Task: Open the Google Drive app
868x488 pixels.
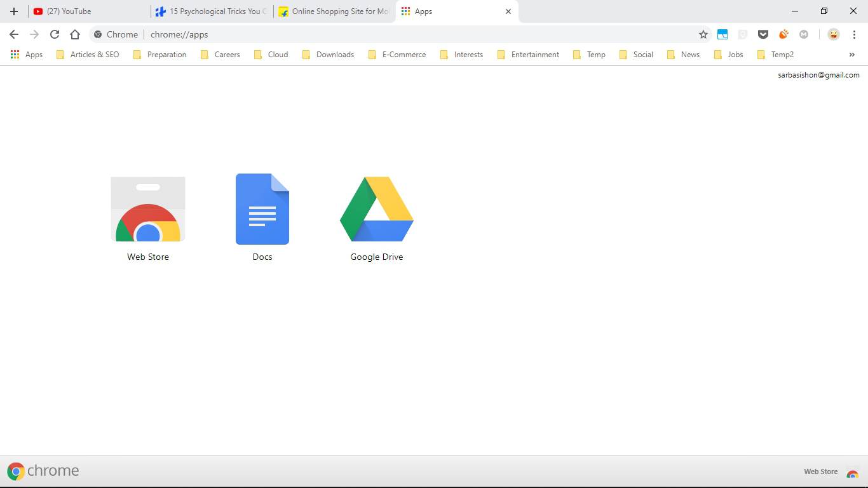Action: click(377, 219)
